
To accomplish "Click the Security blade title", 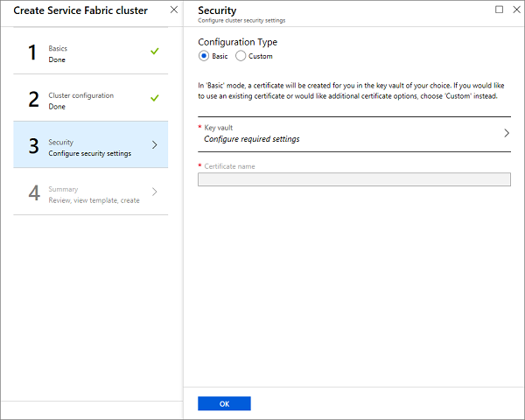I will tap(218, 10).
